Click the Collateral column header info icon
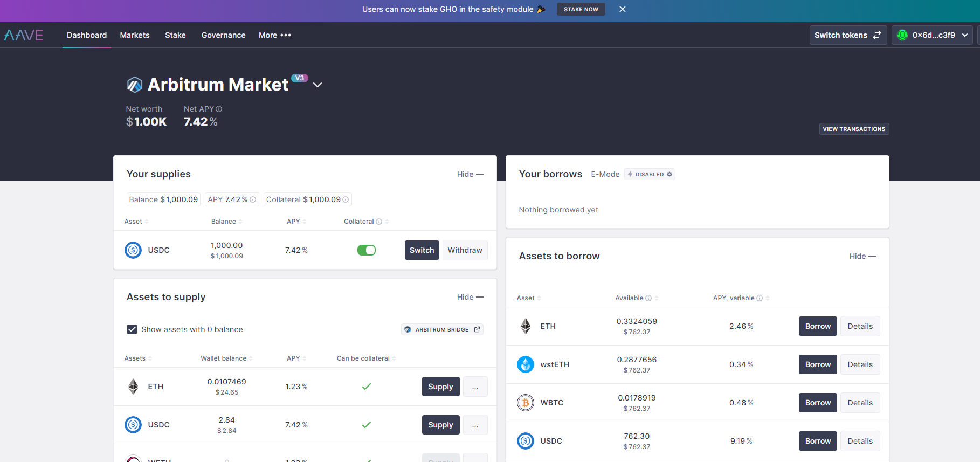Image resolution: width=980 pixels, height=462 pixels. 379,222
